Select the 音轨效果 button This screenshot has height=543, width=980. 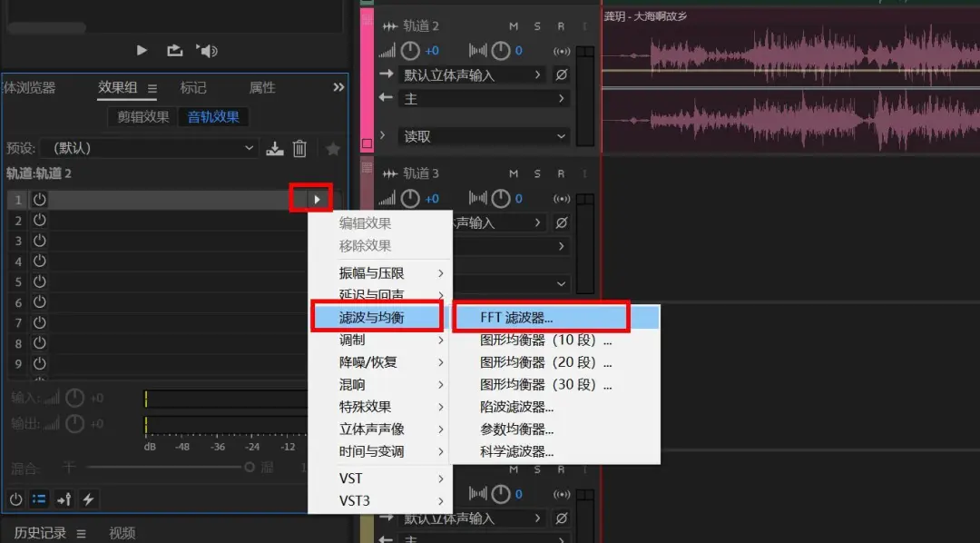[x=213, y=117]
